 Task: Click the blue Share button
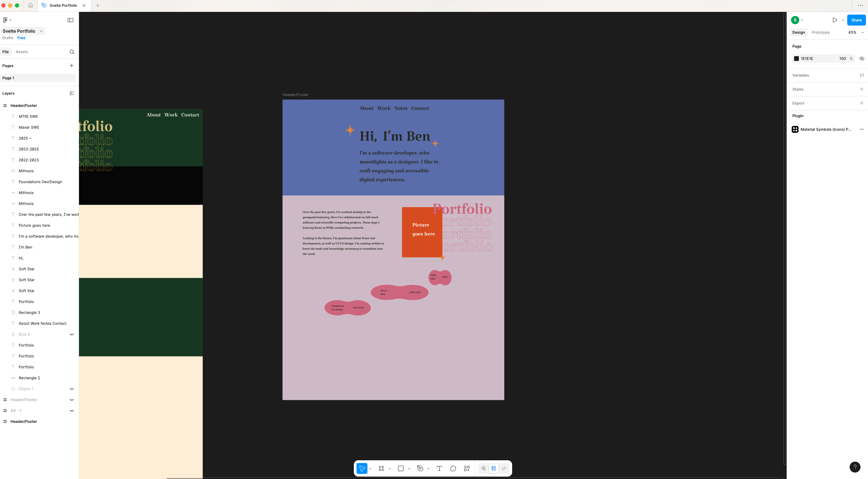(x=856, y=20)
